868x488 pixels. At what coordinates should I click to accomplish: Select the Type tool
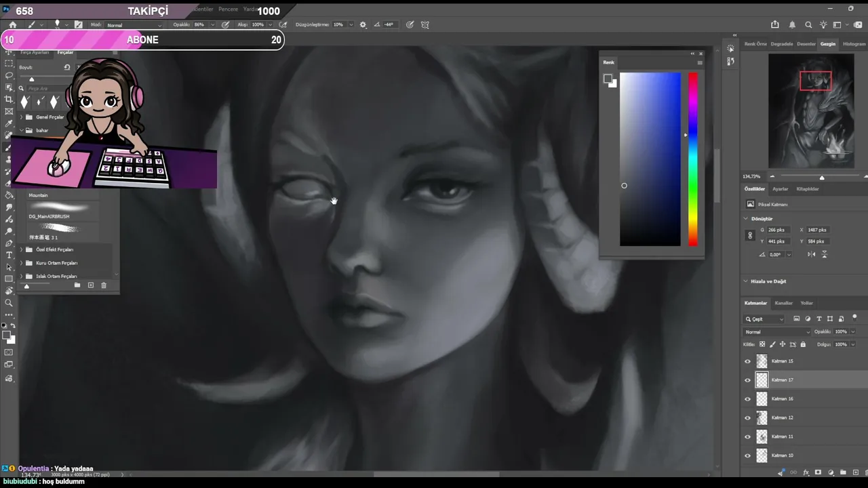tap(9, 255)
